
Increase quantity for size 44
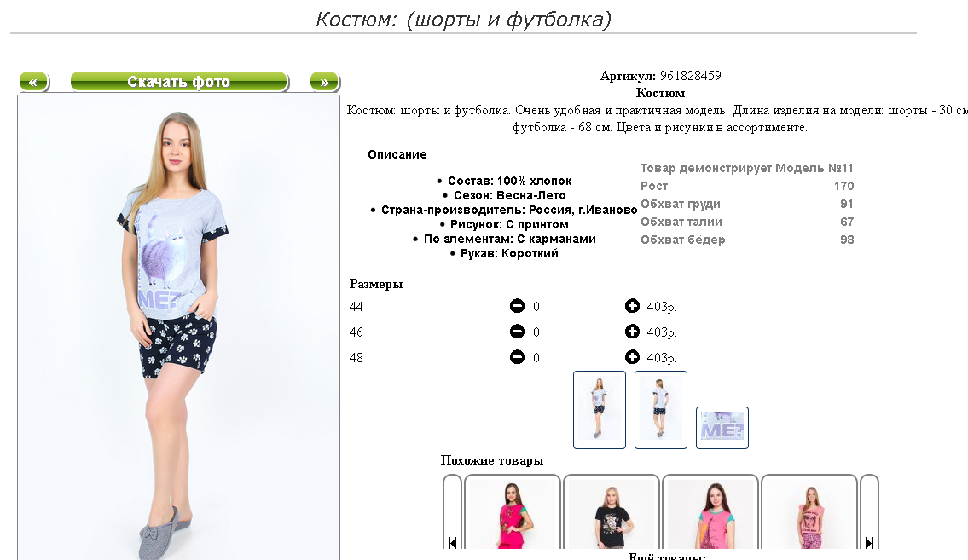pos(632,306)
